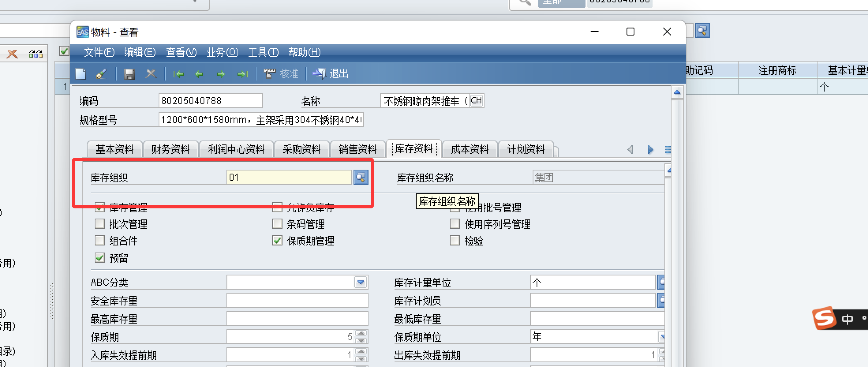Click the 注册商标 column header in background table
This screenshot has width=868, height=367.
pyautogui.click(x=777, y=70)
